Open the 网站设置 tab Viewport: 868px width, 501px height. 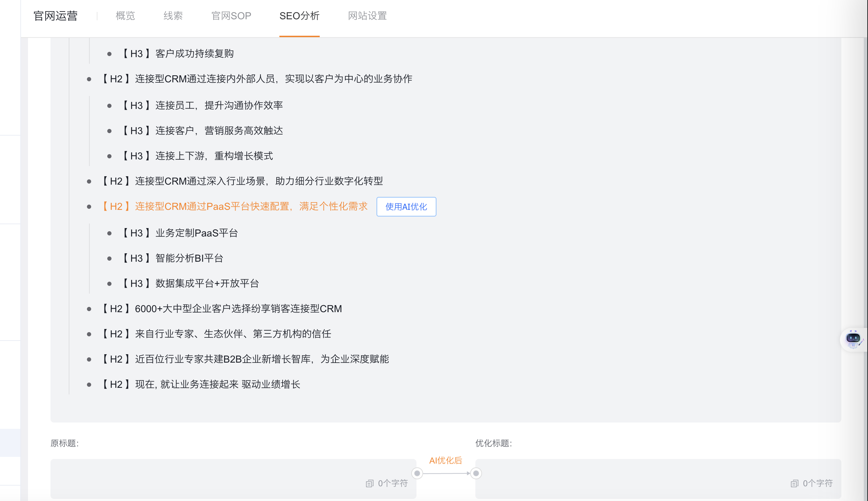[367, 16]
